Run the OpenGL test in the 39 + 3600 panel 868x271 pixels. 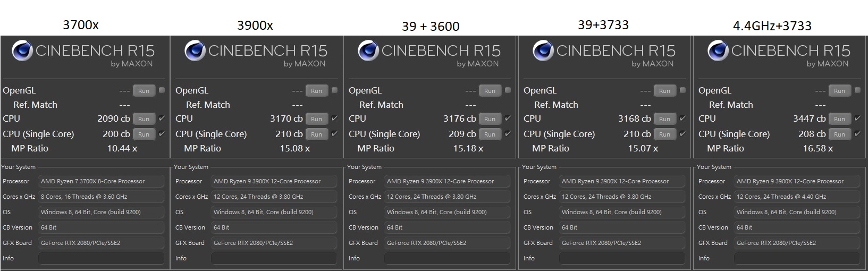[490, 91]
